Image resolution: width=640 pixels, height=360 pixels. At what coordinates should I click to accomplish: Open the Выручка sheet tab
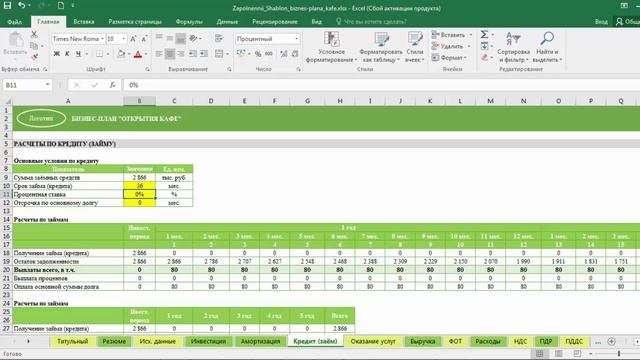tap(422, 341)
